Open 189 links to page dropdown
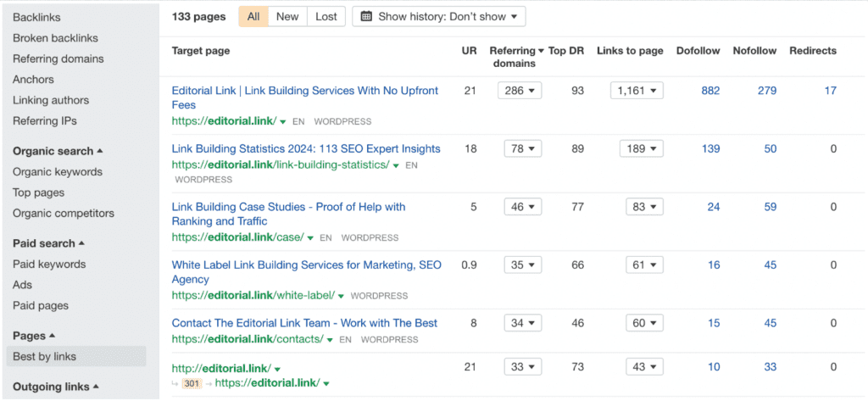The image size is (868, 401). pos(641,148)
